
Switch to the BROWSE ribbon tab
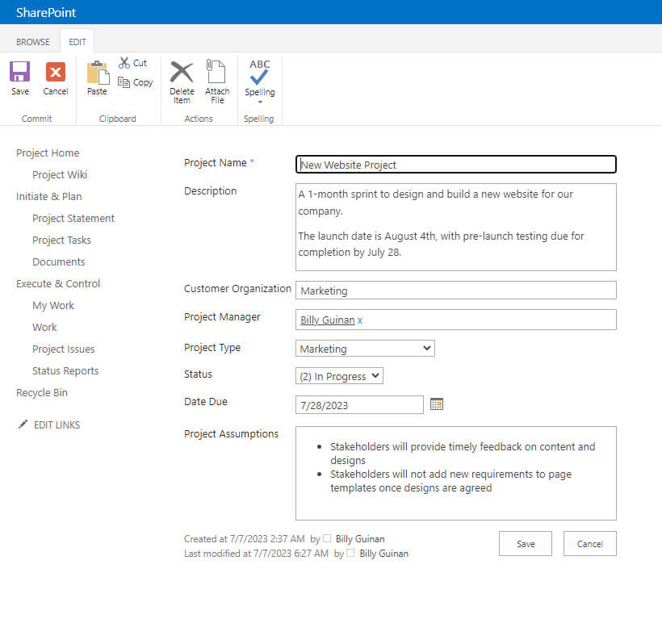coord(33,42)
